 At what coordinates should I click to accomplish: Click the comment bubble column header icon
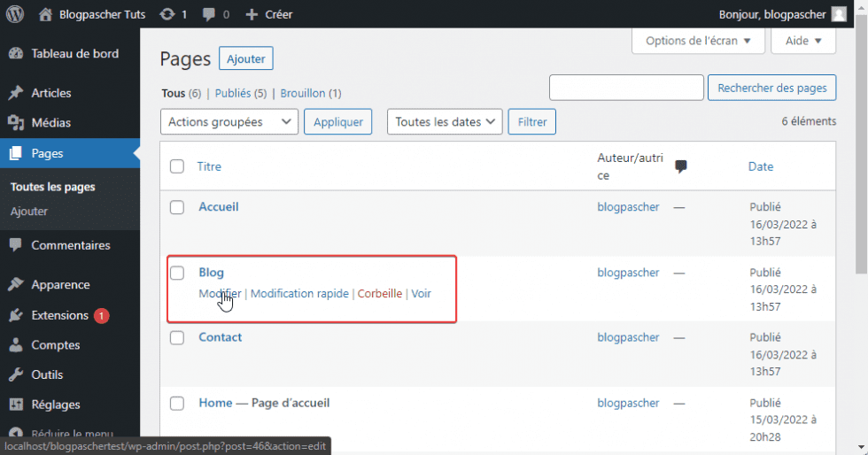(680, 166)
